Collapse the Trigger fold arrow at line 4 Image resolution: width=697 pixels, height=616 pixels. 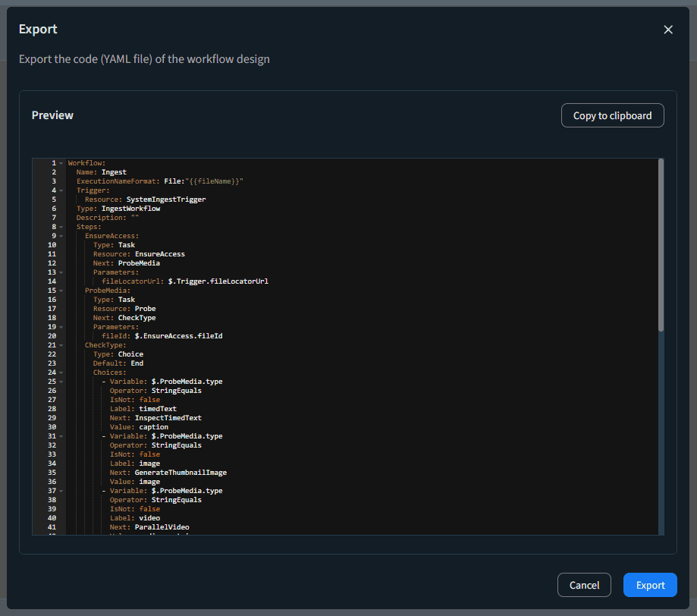click(x=61, y=190)
